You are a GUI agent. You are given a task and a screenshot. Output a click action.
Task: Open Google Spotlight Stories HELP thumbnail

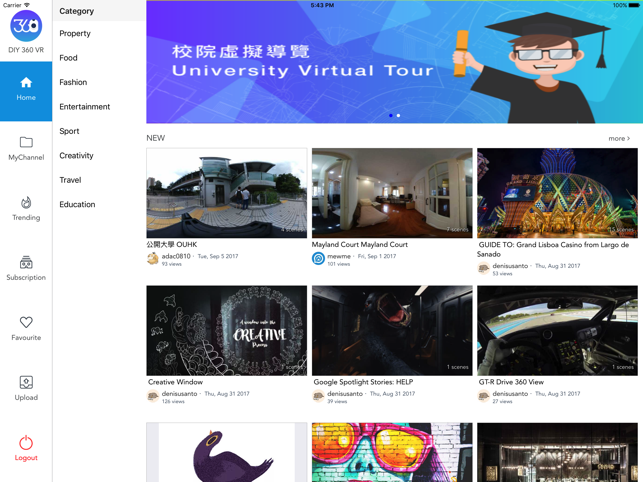pyautogui.click(x=392, y=330)
